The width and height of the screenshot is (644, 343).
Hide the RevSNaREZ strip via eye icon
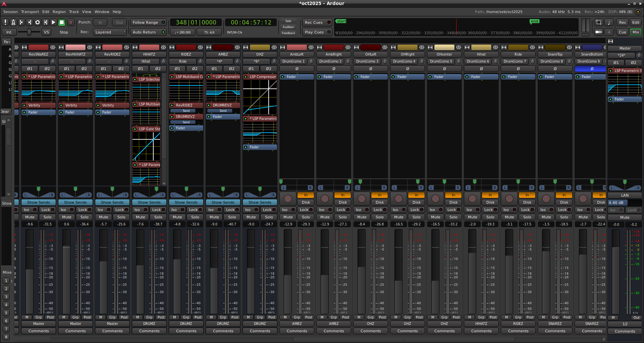pos(53,48)
